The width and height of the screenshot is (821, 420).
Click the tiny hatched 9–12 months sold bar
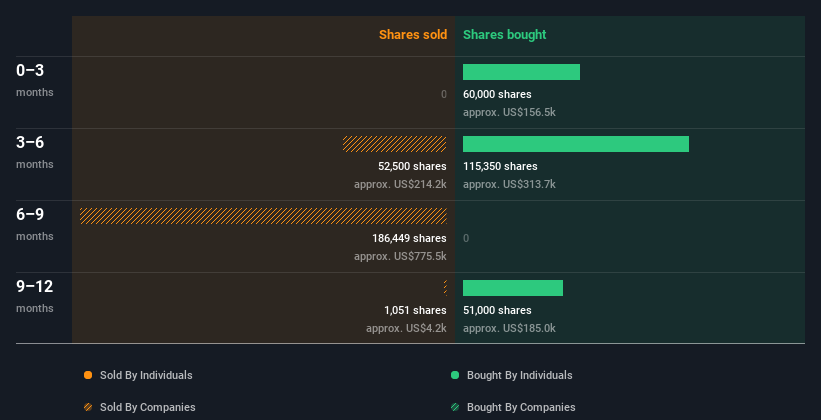pos(445,288)
